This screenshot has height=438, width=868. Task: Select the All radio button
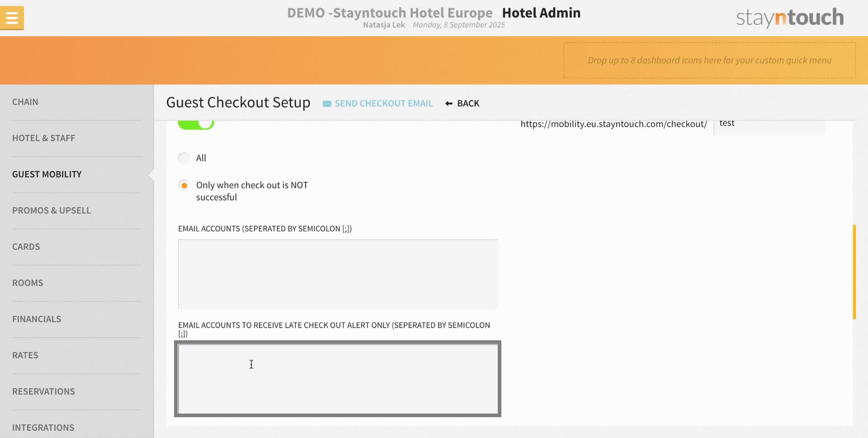(184, 158)
